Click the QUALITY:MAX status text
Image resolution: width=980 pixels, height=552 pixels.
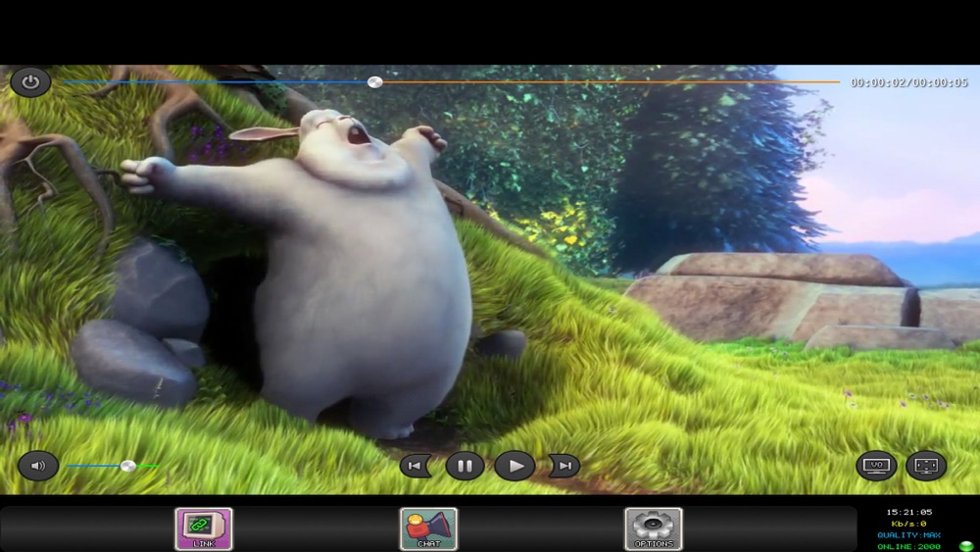click(908, 535)
